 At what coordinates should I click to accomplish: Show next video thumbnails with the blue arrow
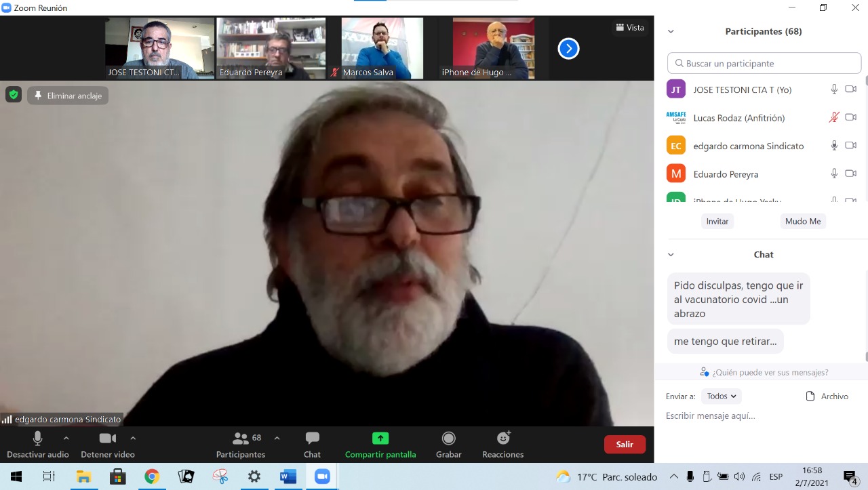coord(568,48)
